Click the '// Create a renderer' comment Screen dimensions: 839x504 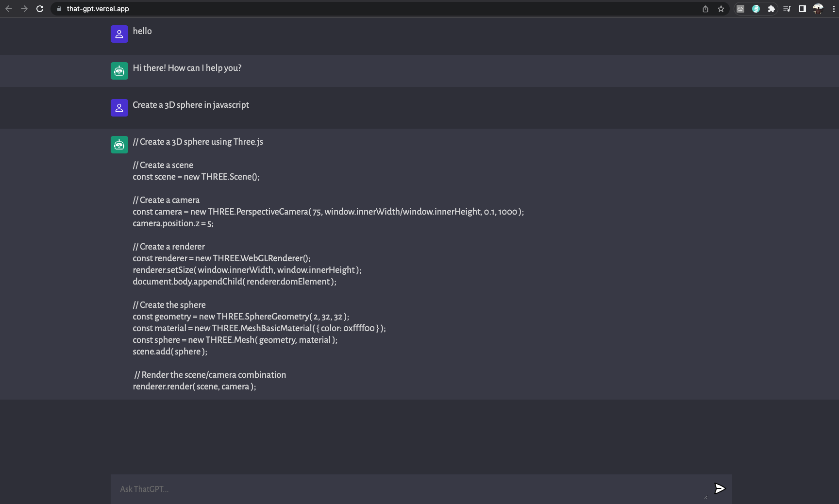click(x=169, y=247)
